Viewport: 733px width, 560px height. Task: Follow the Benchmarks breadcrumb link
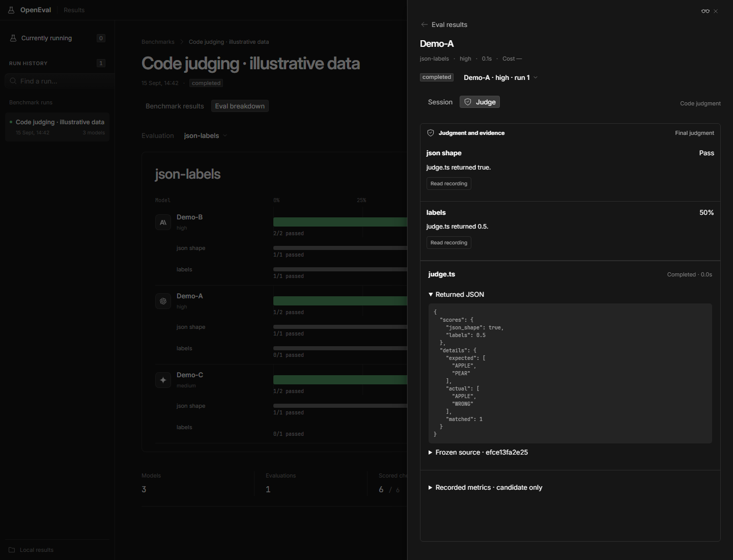point(158,42)
